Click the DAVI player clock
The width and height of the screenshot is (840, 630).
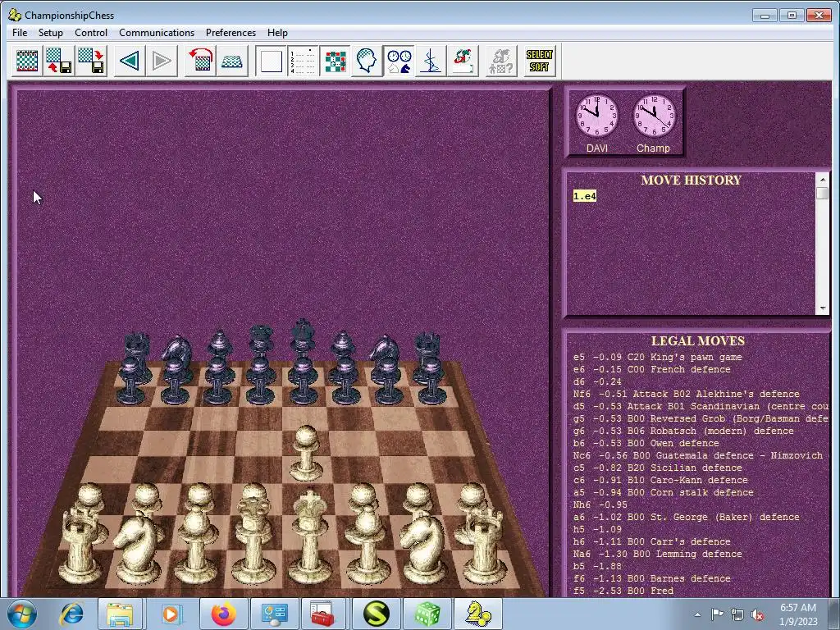coord(597,116)
